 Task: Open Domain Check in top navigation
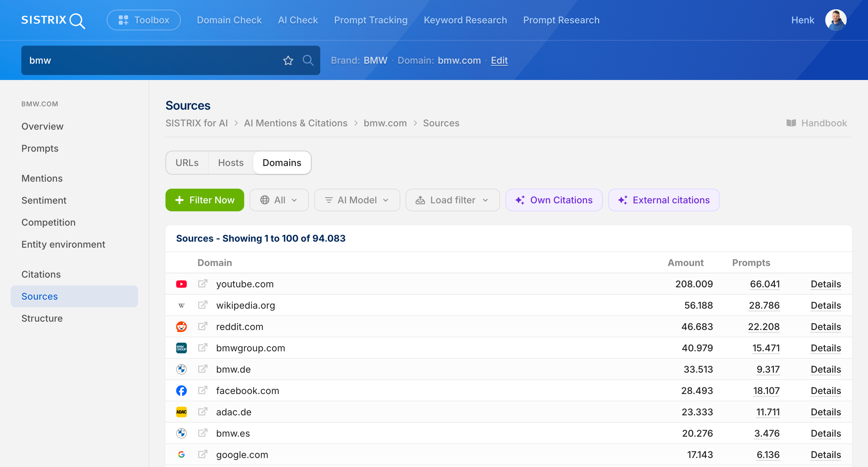(229, 20)
